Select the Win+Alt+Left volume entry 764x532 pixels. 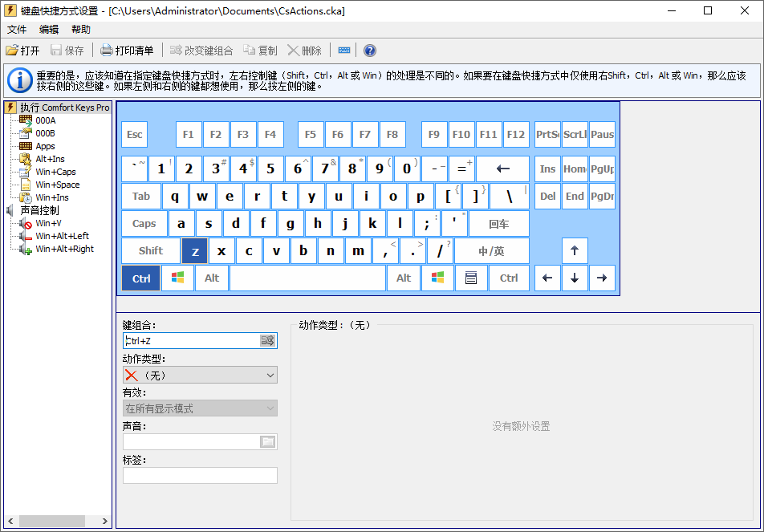coord(63,236)
